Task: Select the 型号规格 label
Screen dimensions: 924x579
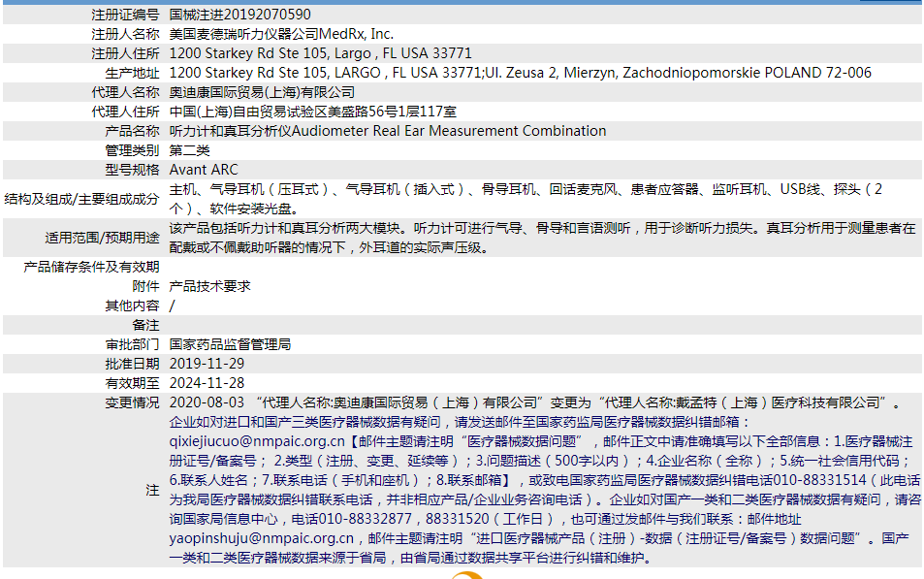Action: (132, 170)
